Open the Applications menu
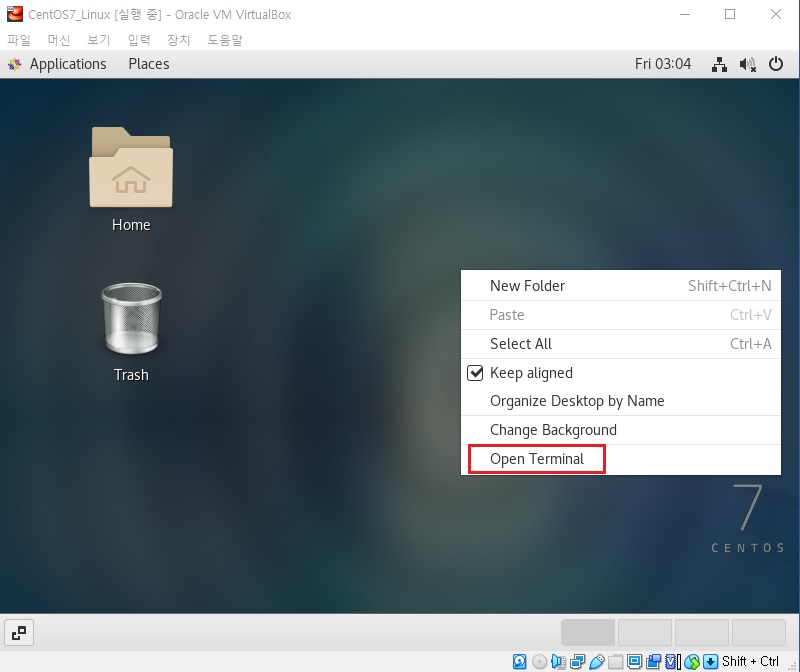The height and width of the screenshot is (672, 800). coord(68,64)
